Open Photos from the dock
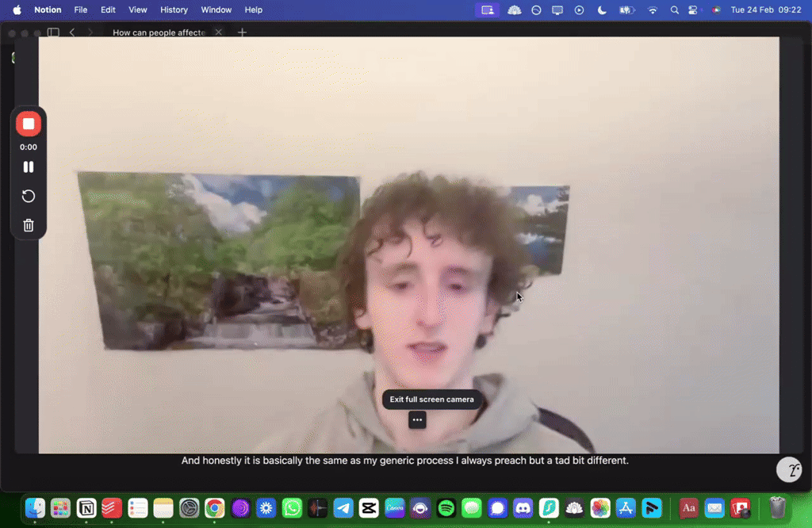This screenshot has height=528, width=812. pos(600,508)
